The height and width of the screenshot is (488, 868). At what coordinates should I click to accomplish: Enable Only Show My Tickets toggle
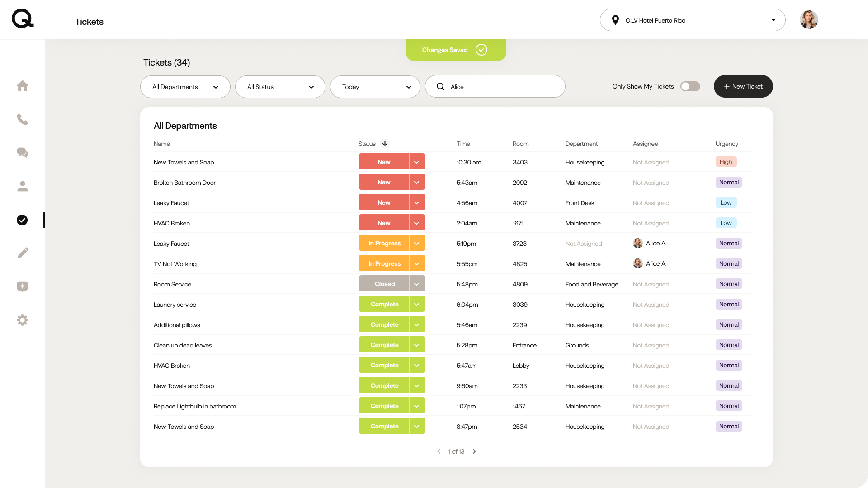click(x=690, y=86)
